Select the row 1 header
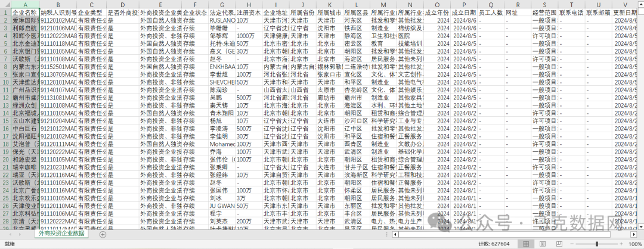Image resolution: width=644 pixels, height=249 pixels. (5, 13)
